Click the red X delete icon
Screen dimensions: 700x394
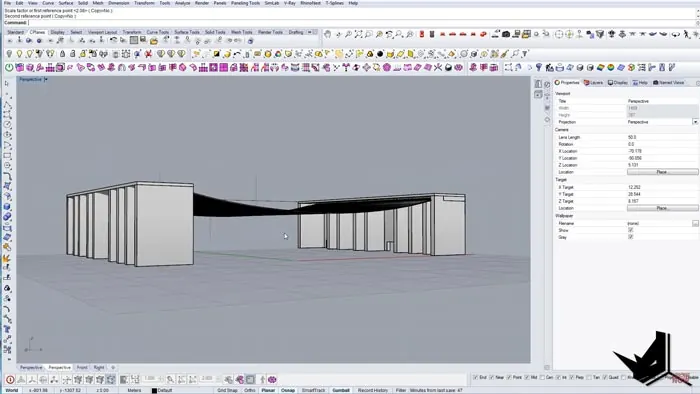click(148, 54)
